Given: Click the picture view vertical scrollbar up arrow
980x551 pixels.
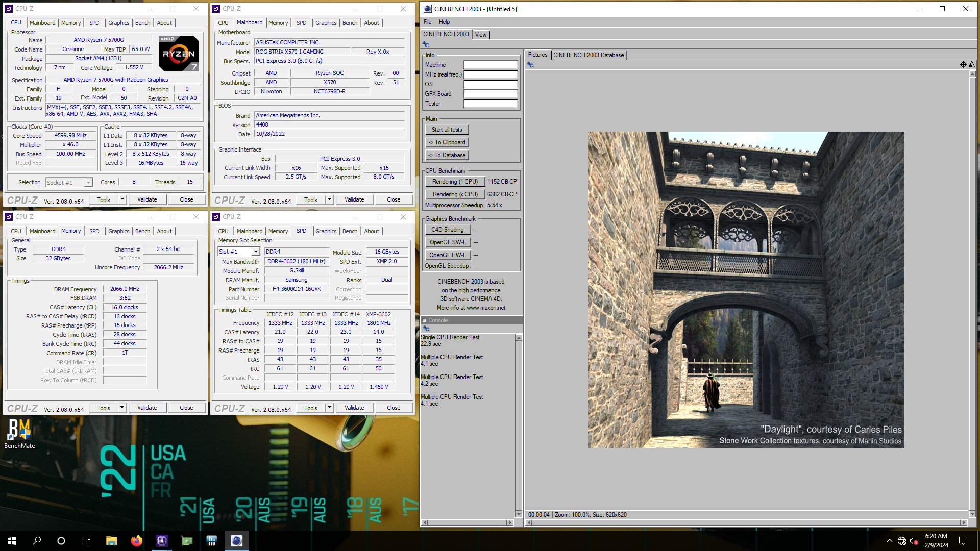Looking at the screenshot, I should click(x=972, y=74).
